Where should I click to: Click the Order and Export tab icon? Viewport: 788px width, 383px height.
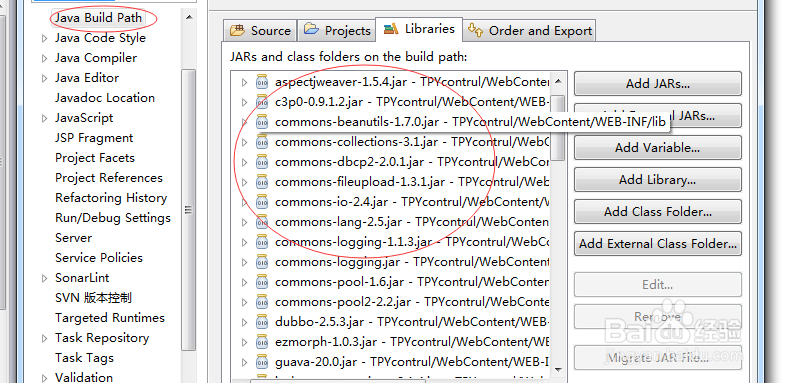[475, 30]
